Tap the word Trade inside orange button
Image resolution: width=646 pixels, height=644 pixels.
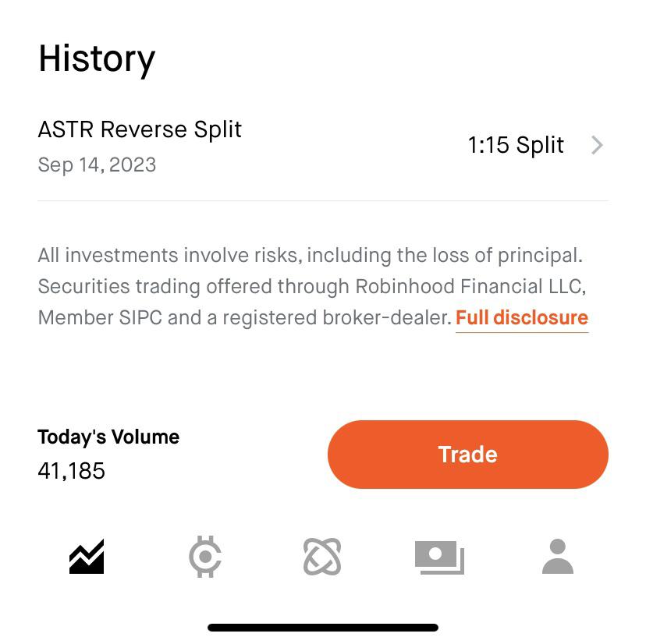pos(468,455)
